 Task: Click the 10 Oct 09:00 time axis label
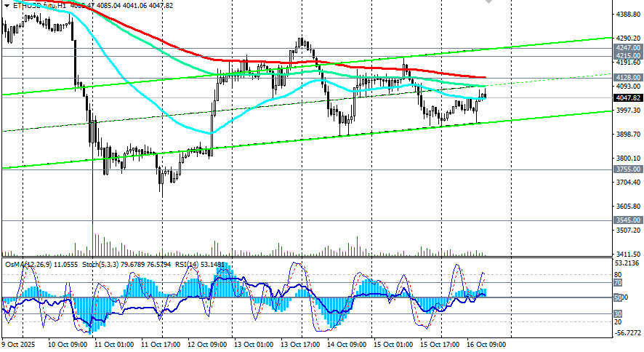coord(68,344)
